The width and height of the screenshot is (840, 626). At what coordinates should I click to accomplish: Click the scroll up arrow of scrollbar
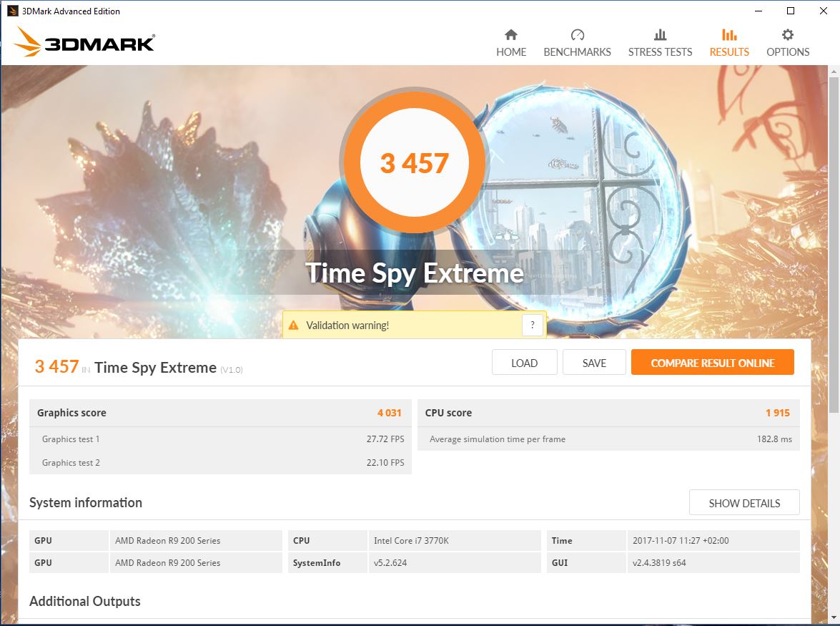(834, 71)
